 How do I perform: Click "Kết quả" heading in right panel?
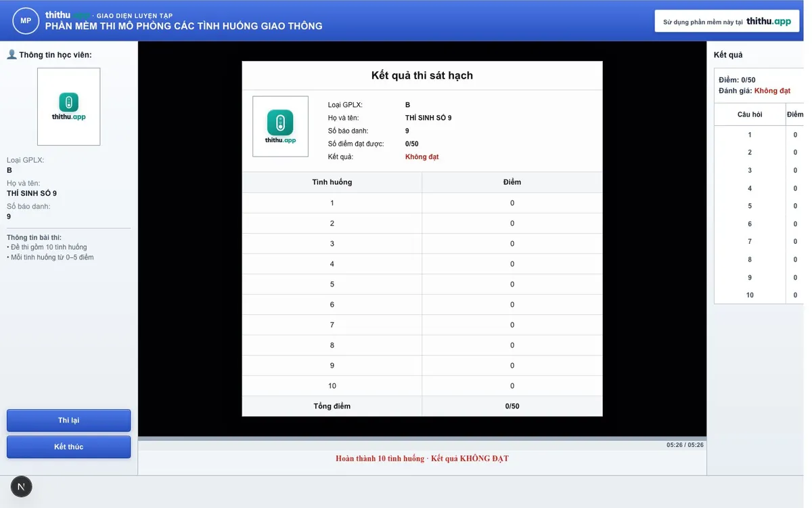[x=728, y=55]
